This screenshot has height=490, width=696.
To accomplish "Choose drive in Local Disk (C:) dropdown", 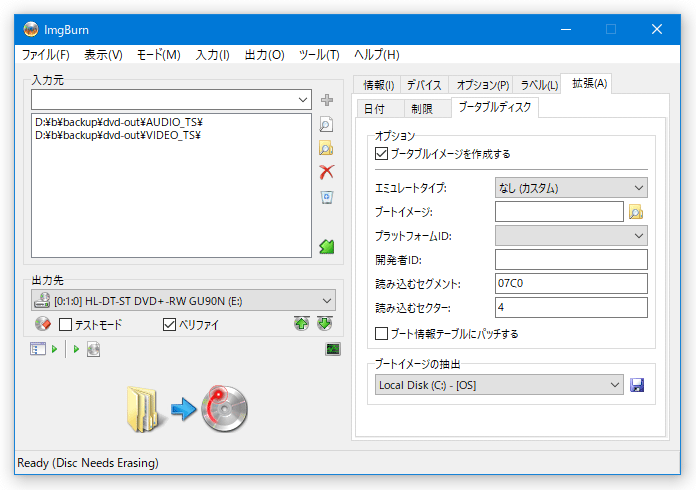I will (x=499, y=385).
